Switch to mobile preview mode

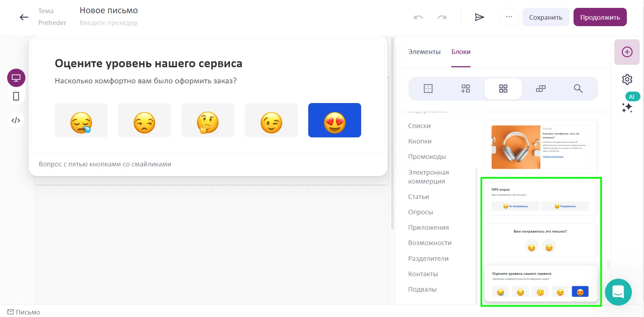point(16,96)
